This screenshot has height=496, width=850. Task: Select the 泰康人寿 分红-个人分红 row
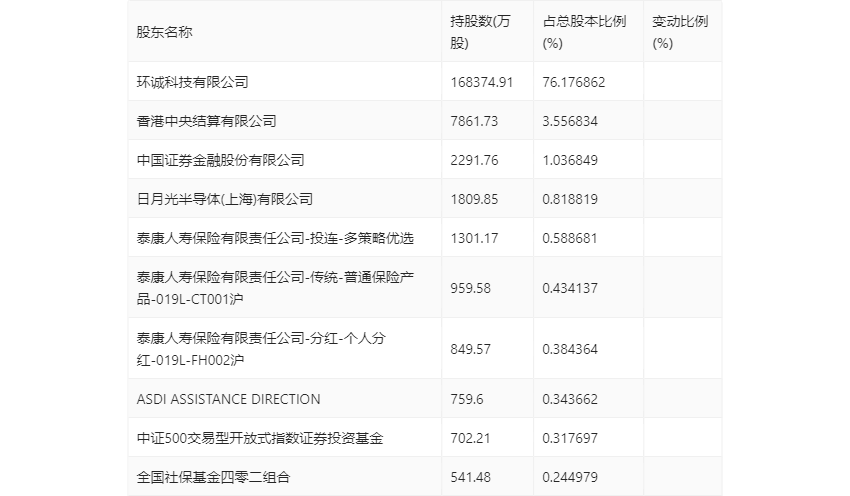tap(425, 348)
